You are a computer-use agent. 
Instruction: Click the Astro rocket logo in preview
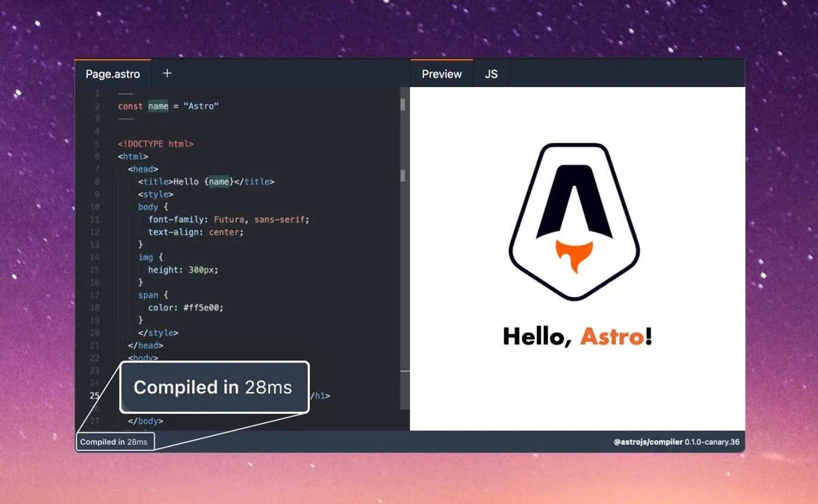[574, 222]
